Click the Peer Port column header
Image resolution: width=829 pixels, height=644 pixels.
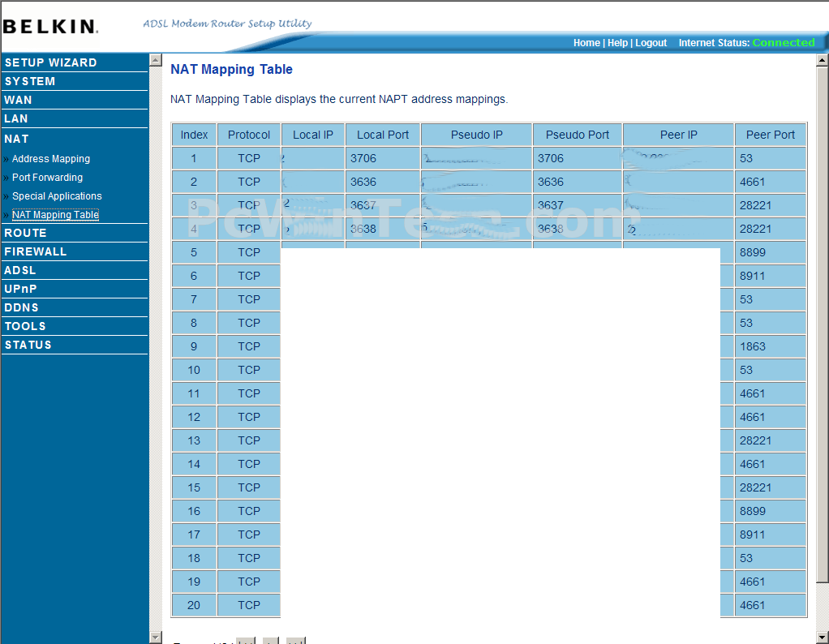[771, 135]
